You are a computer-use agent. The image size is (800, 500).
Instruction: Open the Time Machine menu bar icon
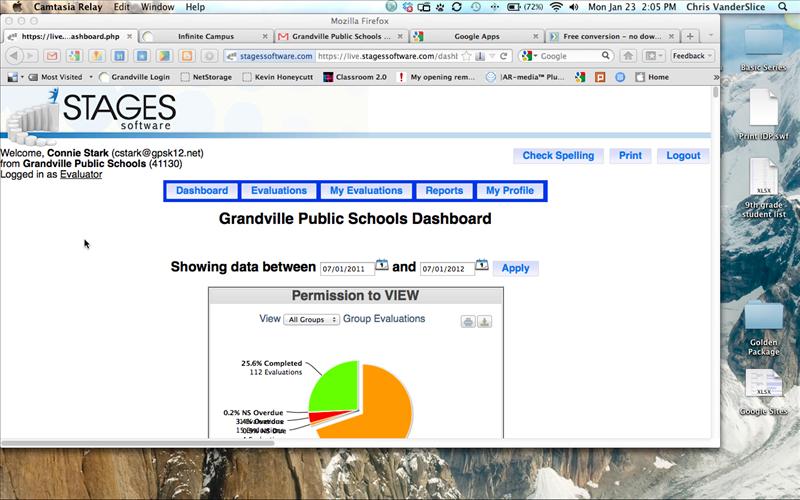point(476,7)
